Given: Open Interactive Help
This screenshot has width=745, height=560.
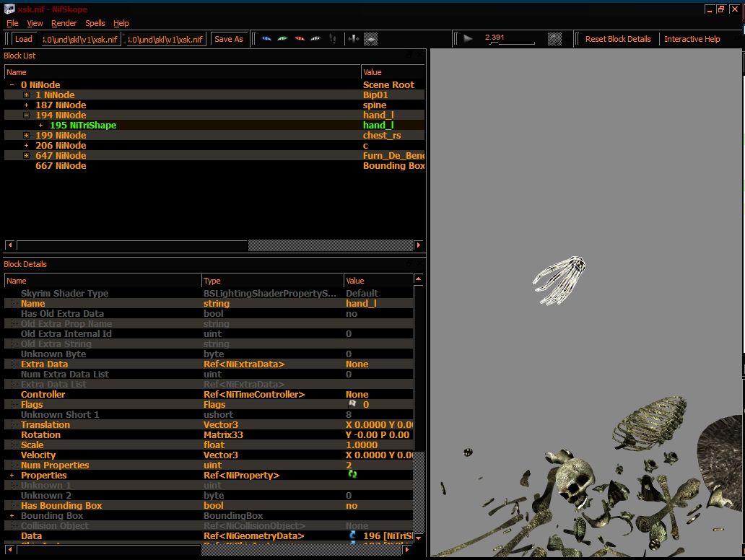Looking at the screenshot, I should (692, 39).
